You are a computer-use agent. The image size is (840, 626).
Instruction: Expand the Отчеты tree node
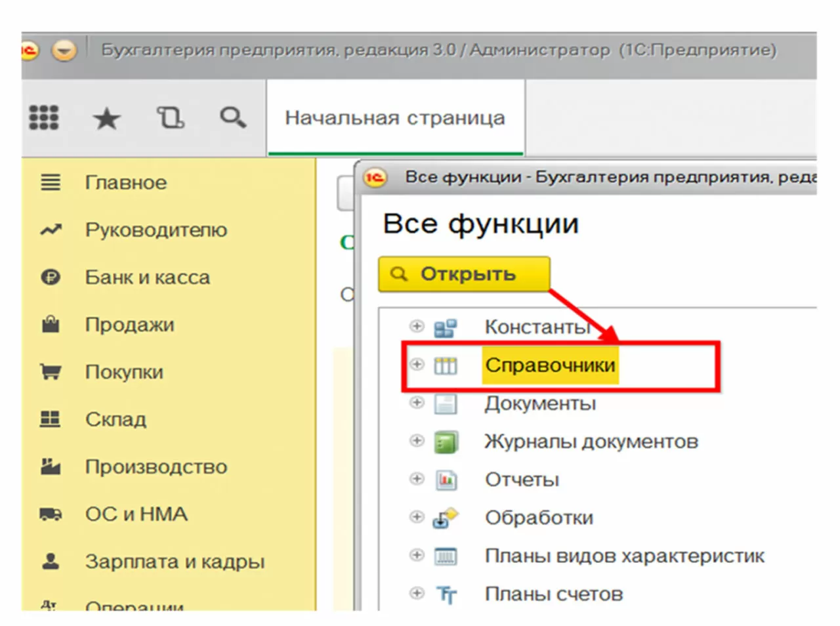(417, 478)
